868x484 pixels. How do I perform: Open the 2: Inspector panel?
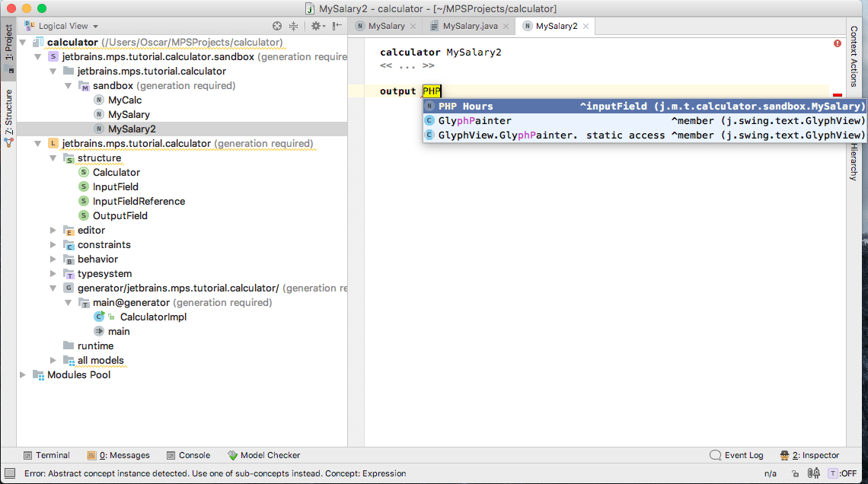click(809, 455)
